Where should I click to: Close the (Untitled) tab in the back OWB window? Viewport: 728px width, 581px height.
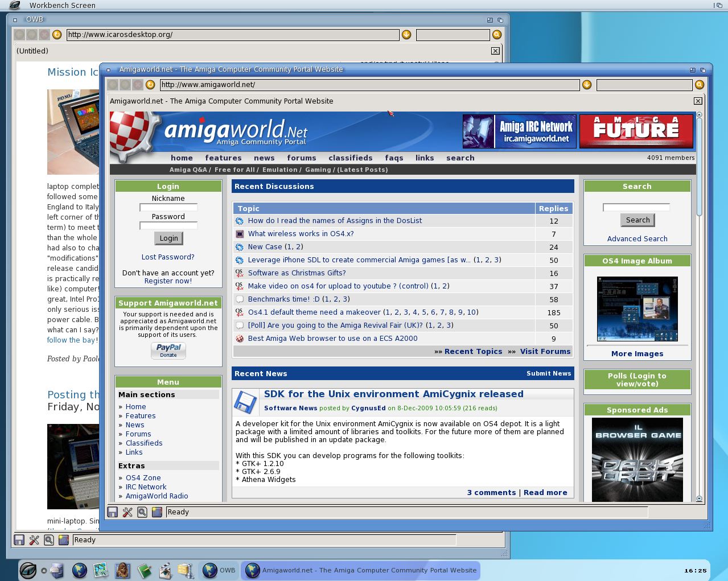(495, 51)
